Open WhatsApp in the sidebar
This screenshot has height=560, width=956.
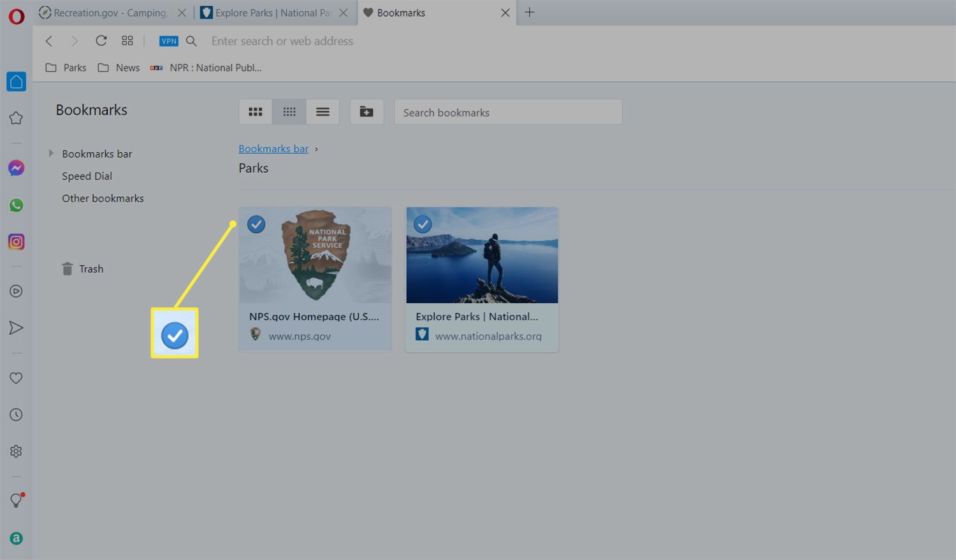16,205
